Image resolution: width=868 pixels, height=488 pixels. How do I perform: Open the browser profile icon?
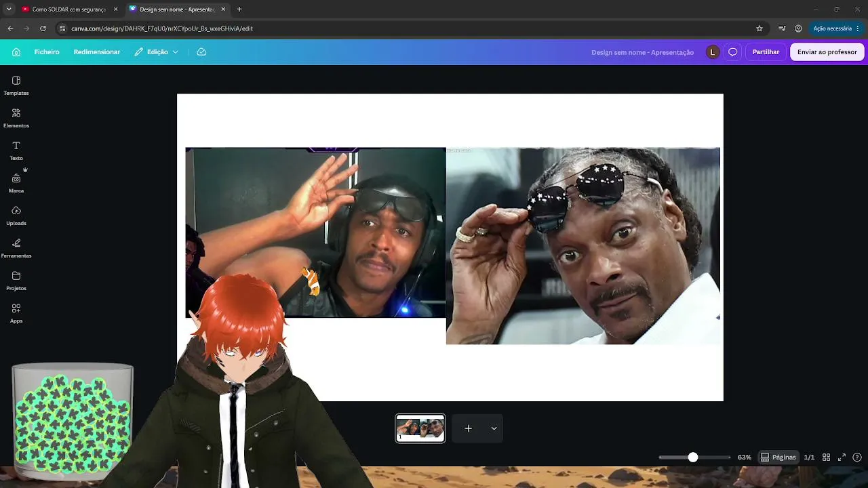[798, 28]
